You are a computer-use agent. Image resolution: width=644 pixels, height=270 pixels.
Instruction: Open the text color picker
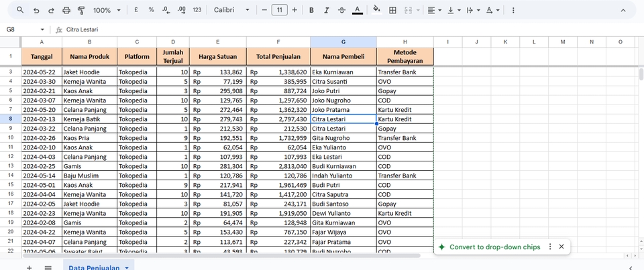(x=358, y=10)
